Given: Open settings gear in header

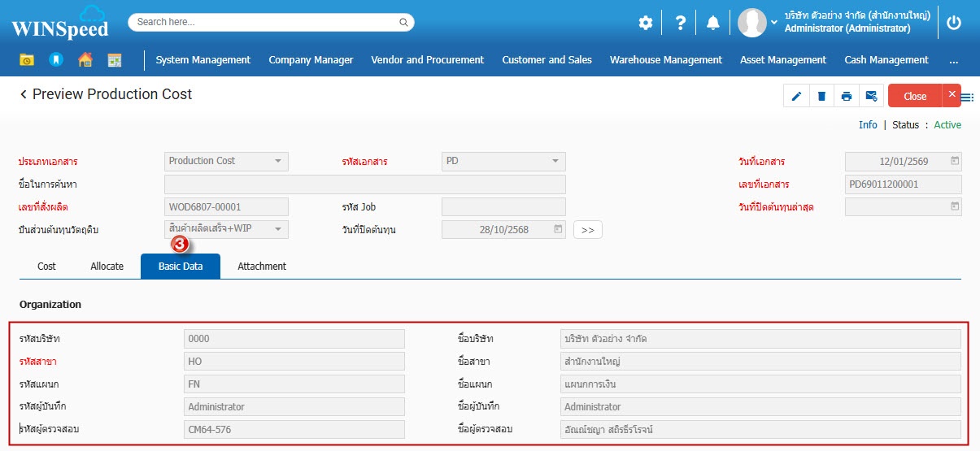Looking at the screenshot, I should [646, 23].
